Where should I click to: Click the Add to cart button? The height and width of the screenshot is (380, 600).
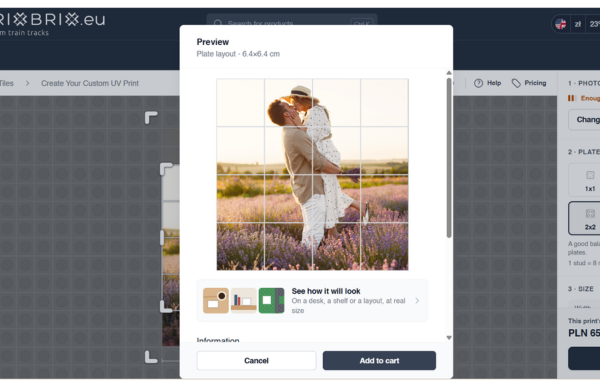tap(379, 360)
